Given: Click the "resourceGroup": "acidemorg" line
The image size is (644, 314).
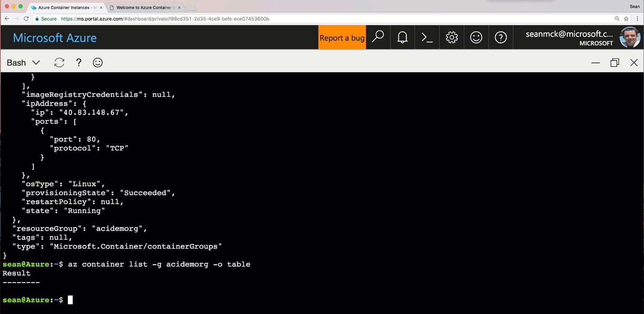Looking at the screenshot, I should pos(80,228).
